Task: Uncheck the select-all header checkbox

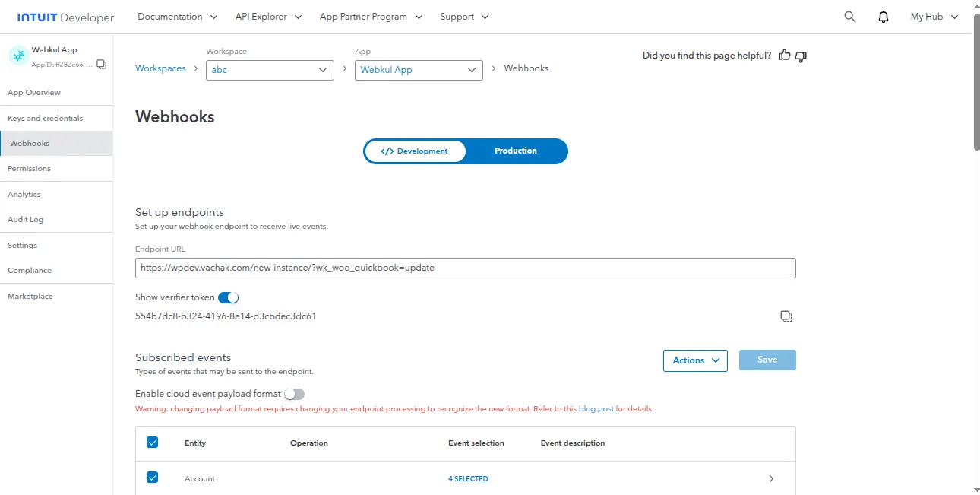Action: (x=152, y=443)
